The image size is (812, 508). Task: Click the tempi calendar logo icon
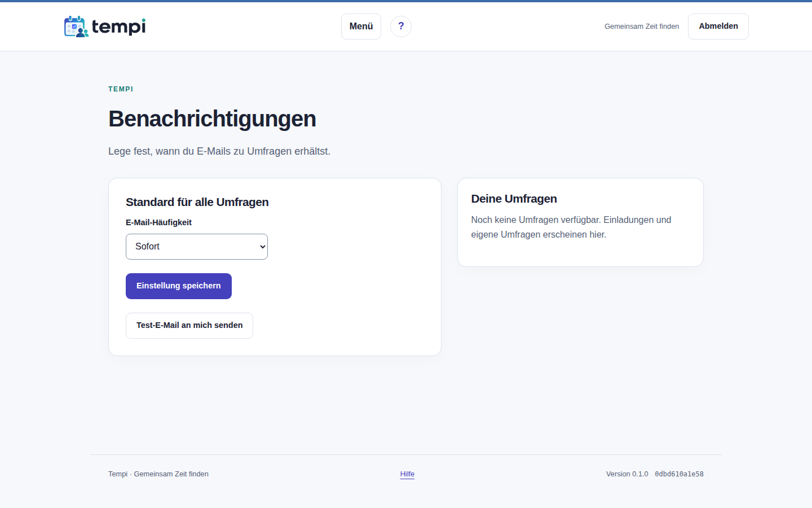coord(76,27)
